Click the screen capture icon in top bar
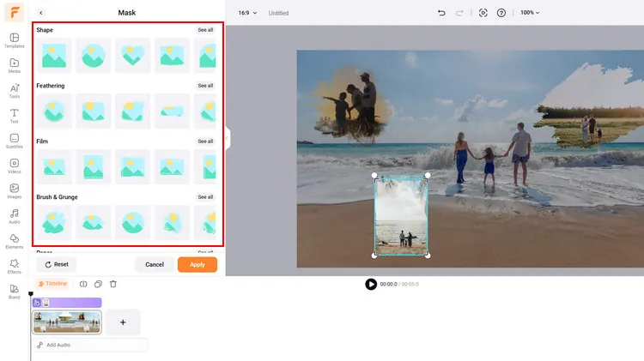This screenshot has height=361, width=644. tap(483, 13)
